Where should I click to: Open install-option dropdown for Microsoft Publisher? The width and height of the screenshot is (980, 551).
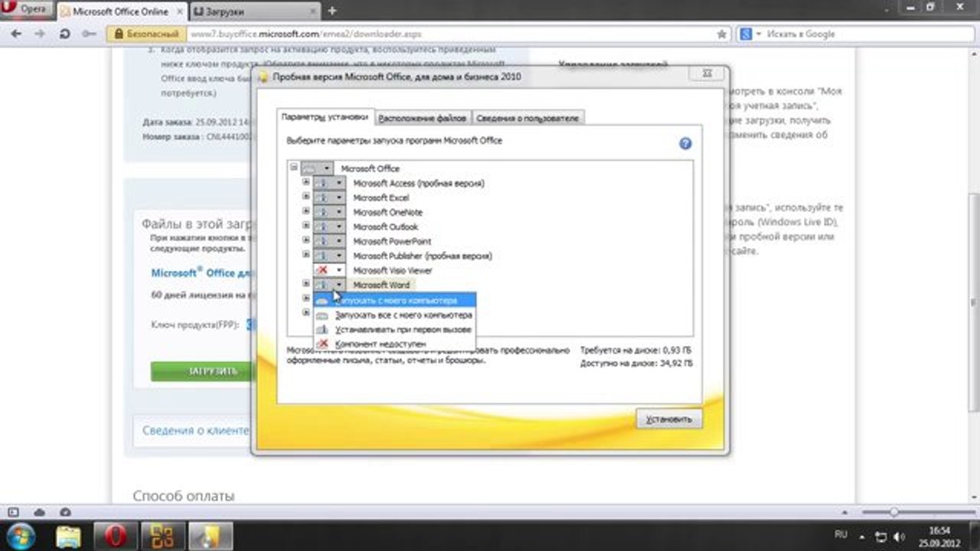[x=329, y=256]
